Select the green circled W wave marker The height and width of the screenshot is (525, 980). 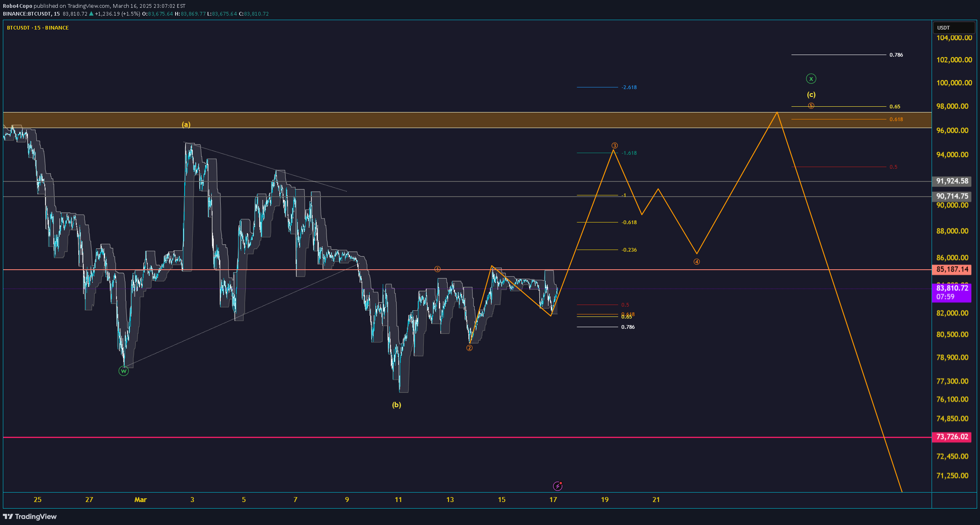pos(123,371)
